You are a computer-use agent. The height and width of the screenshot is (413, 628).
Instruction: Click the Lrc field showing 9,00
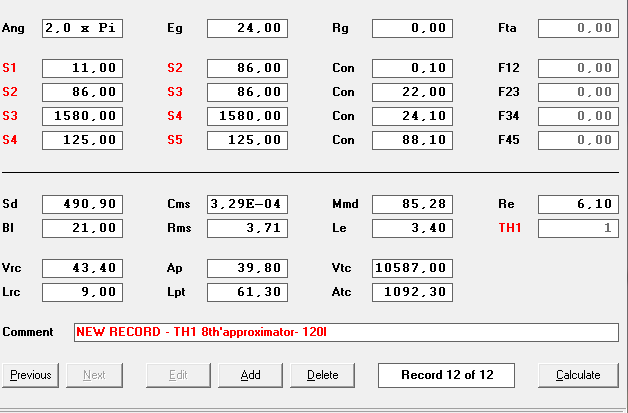[x=83, y=293]
